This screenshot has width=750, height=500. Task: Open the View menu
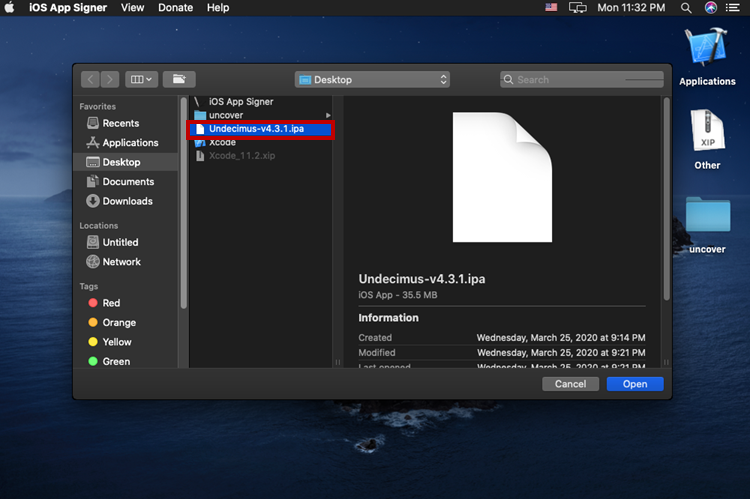pyautogui.click(x=132, y=8)
